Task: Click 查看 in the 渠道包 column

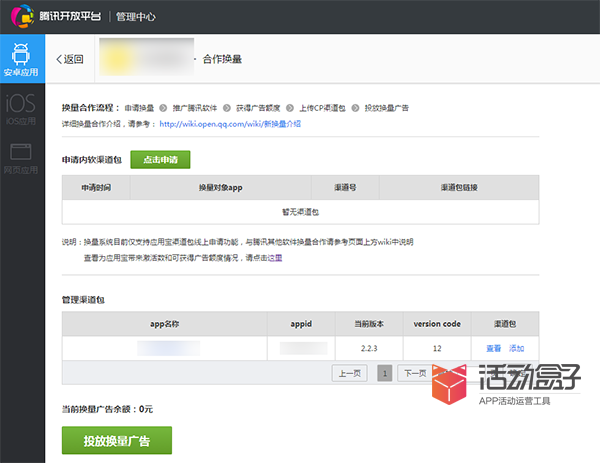Action: click(494, 348)
